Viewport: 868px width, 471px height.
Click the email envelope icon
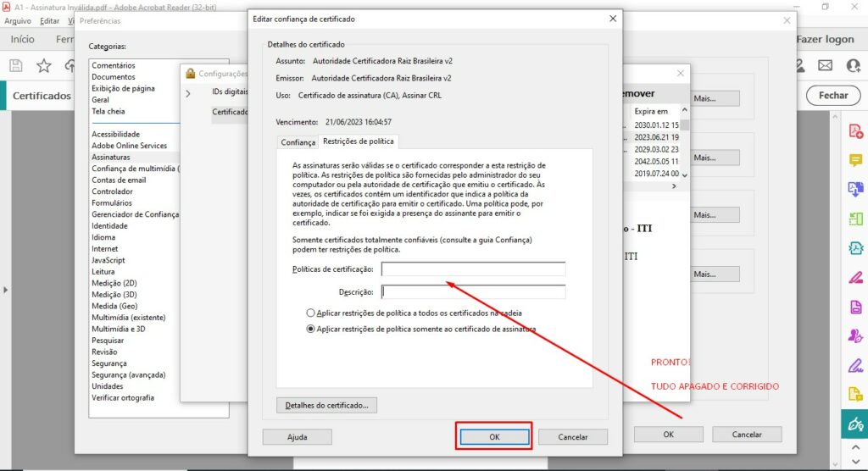(825, 66)
